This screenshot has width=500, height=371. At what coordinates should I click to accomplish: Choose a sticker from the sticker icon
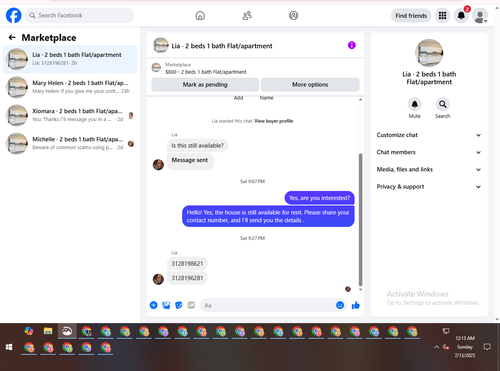179,305
